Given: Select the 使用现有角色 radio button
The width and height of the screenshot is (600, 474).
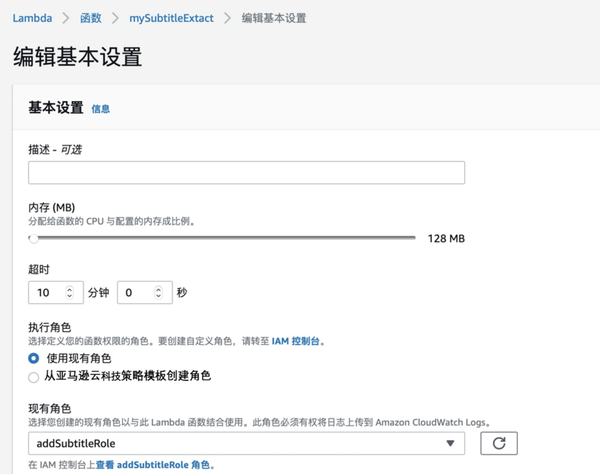Looking at the screenshot, I should (34, 358).
